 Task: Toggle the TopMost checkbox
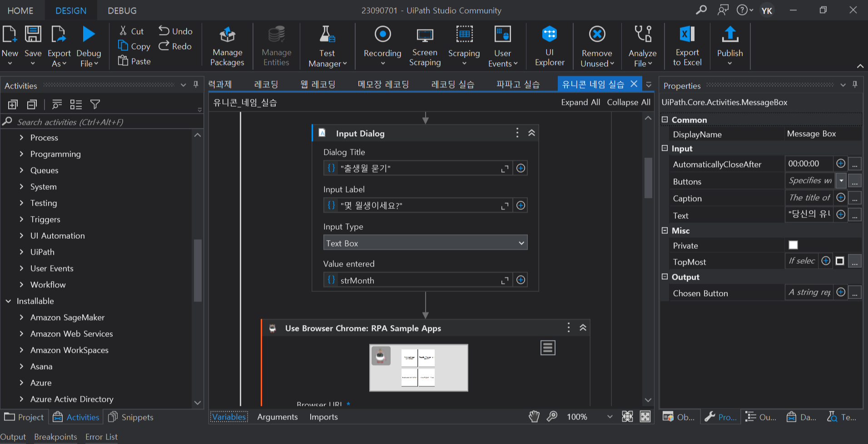tap(840, 261)
